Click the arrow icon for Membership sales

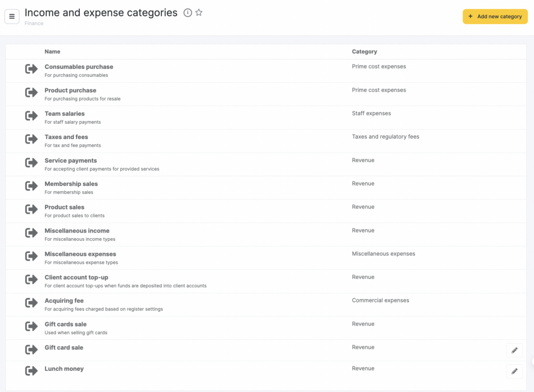tap(31, 186)
